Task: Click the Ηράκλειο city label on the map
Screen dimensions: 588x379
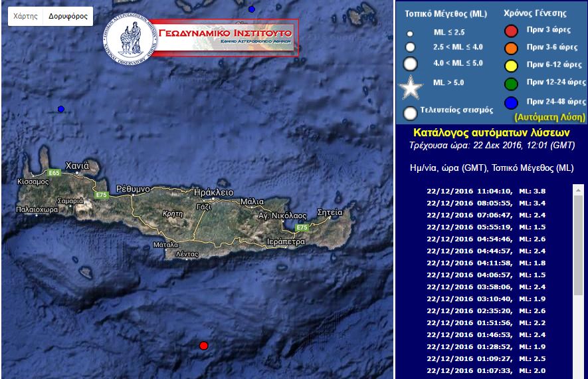Action: [213, 191]
